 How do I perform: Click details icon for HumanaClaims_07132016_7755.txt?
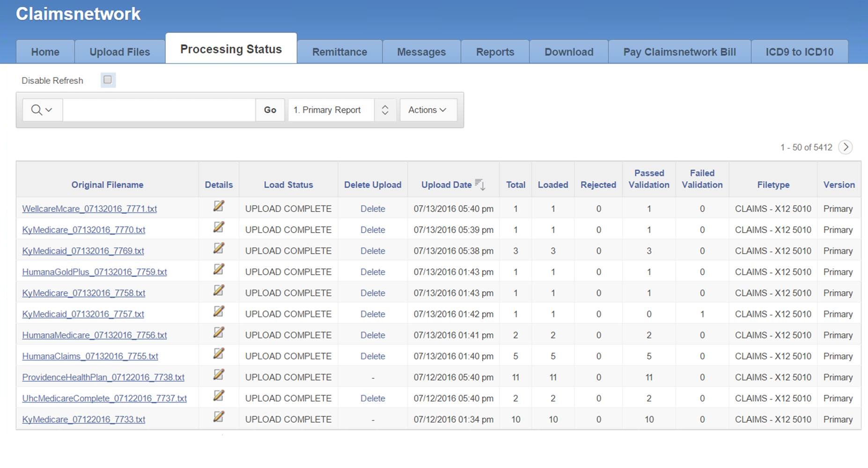point(219,354)
